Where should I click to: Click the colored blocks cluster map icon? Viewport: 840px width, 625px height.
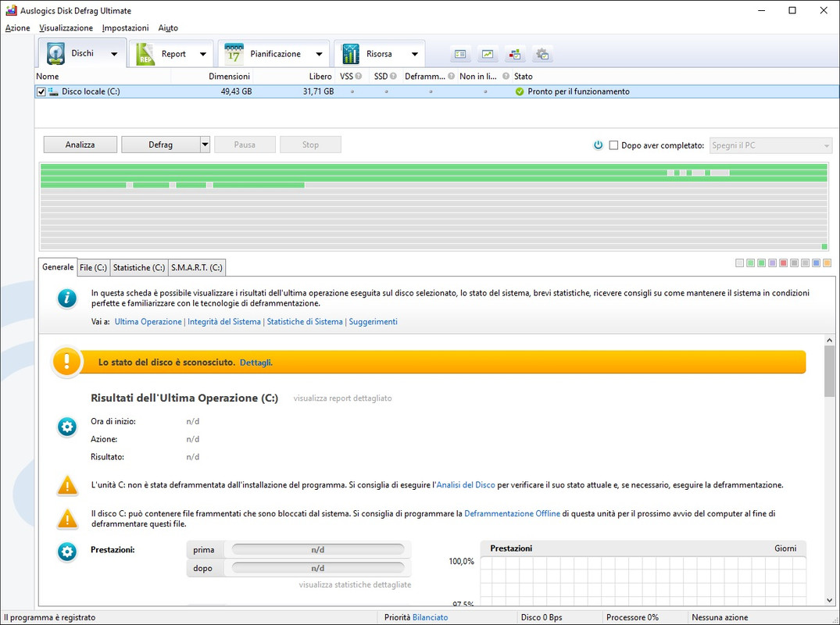(x=515, y=54)
